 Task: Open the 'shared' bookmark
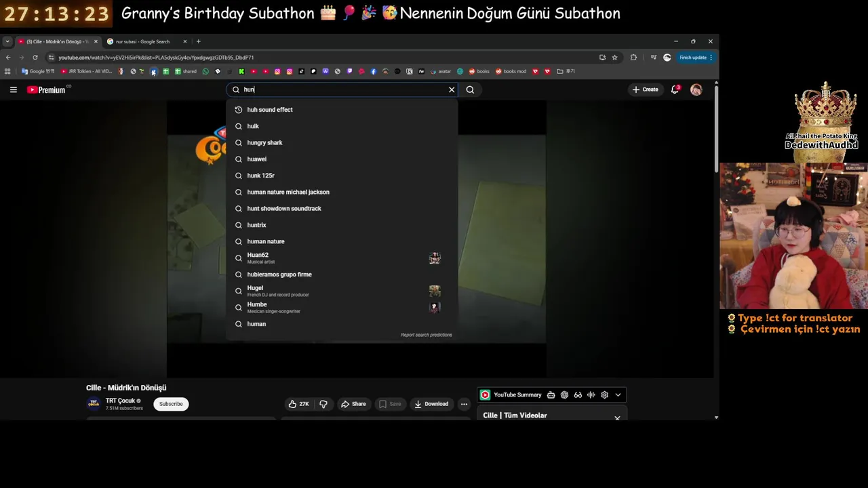[x=186, y=71]
